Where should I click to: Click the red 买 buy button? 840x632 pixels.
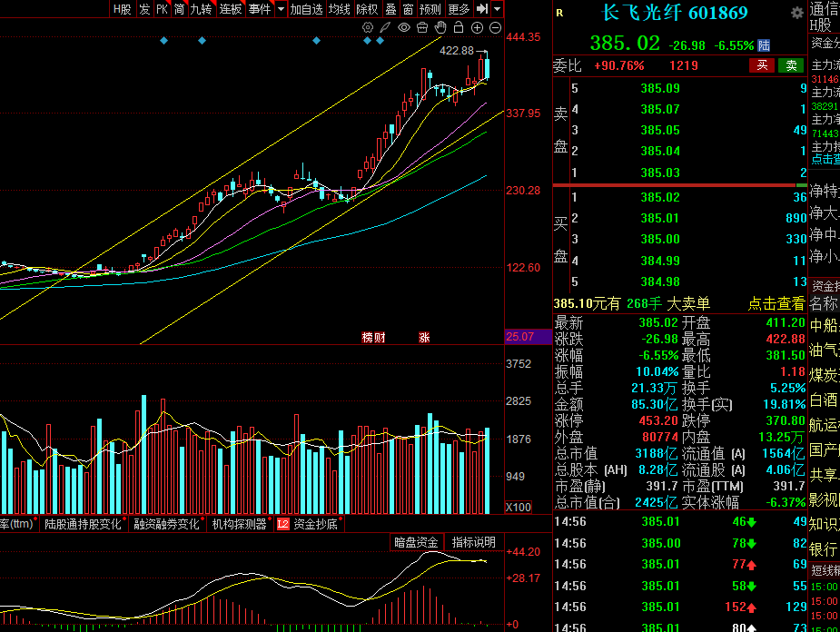point(762,65)
